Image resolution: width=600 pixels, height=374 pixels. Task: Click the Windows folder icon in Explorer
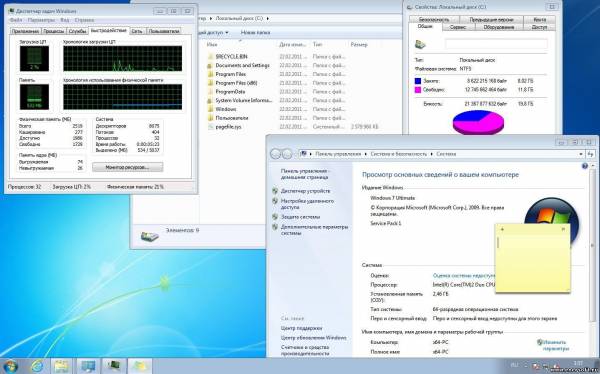(x=210, y=109)
